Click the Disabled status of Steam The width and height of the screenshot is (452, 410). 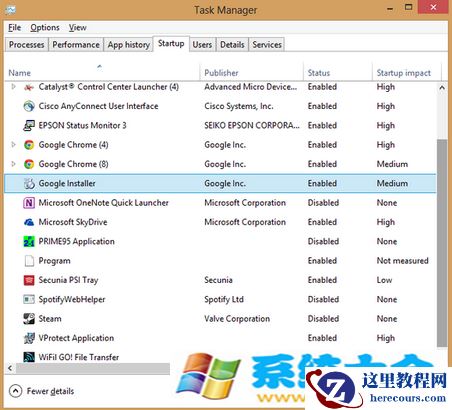point(323,319)
